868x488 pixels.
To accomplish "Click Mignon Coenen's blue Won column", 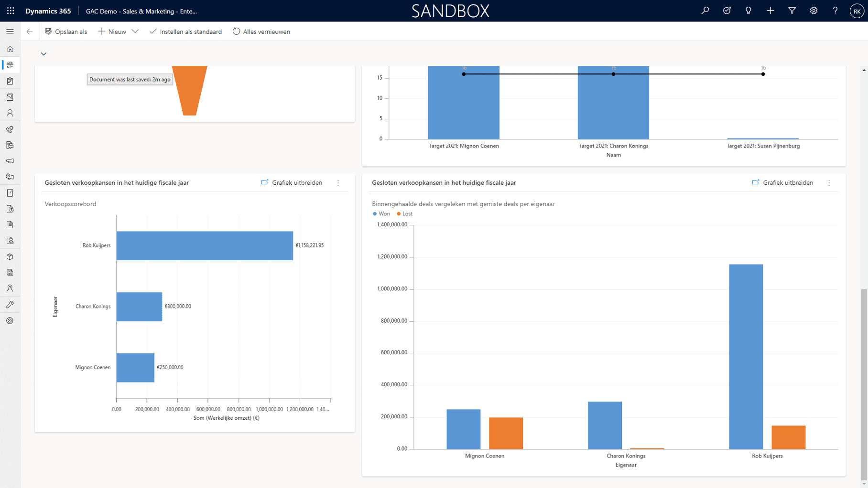I will (x=464, y=429).
